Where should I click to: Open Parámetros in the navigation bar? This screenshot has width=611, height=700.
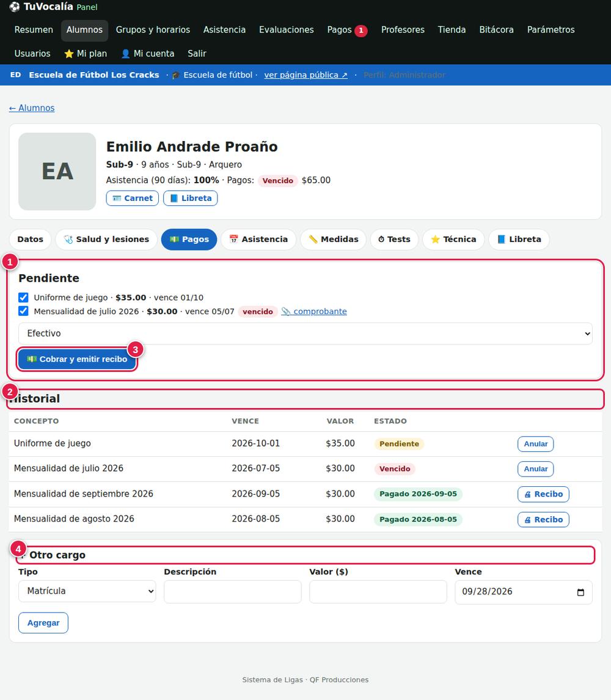click(551, 30)
